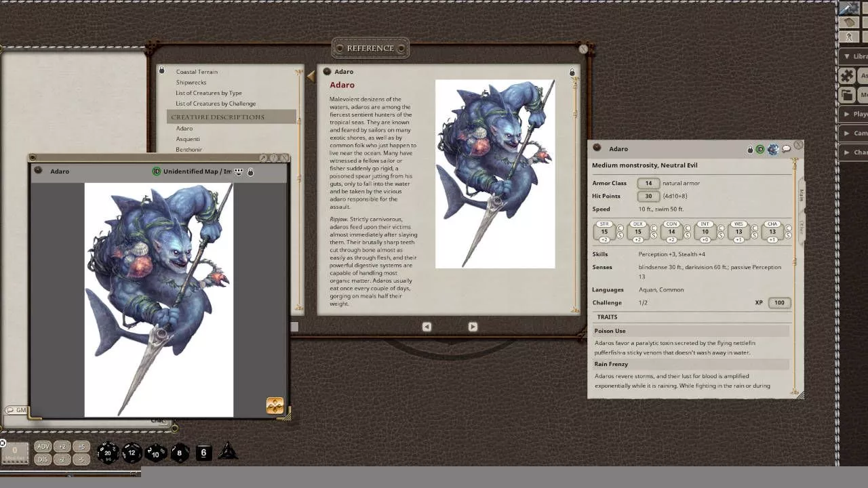Select Adaro entry in Creature Descriptions list

tap(184, 128)
